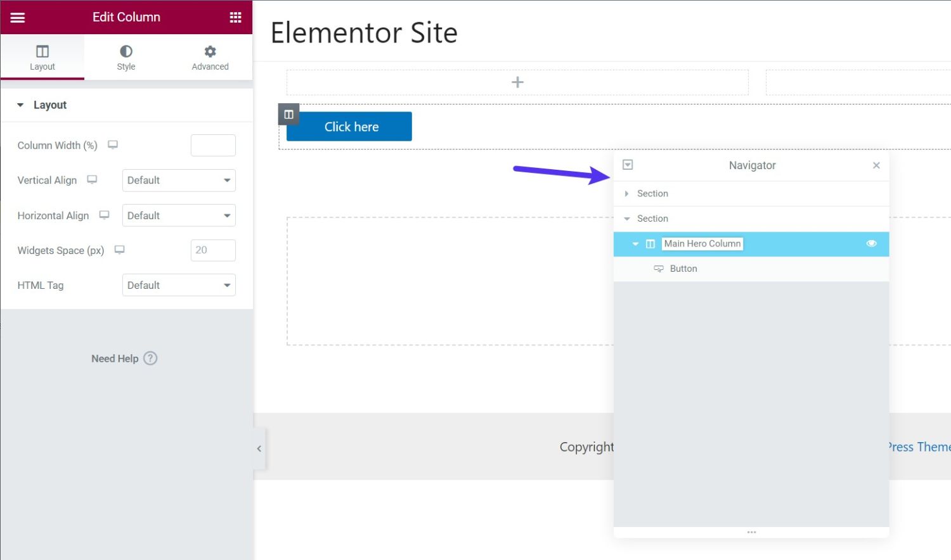Image resolution: width=951 pixels, height=560 pixels.
Task: Open the Vertical Align dropdown
Action: pyautogui.click(x=179, y=180)
